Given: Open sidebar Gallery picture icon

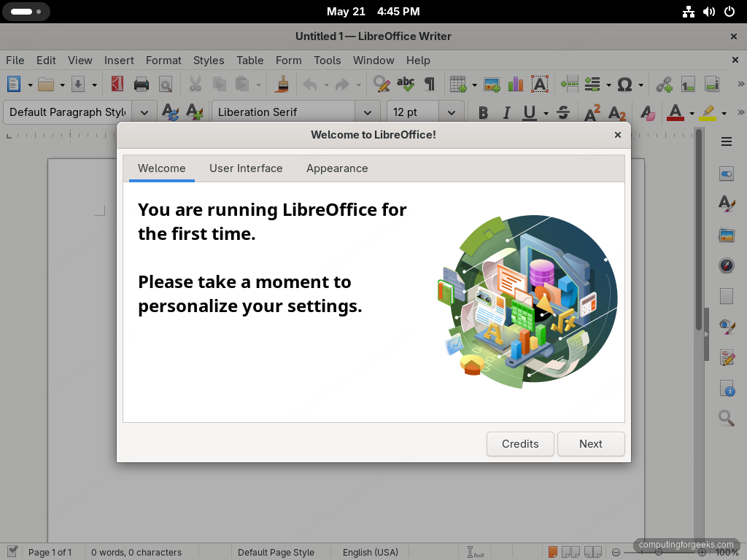Looking at the screenshot, I should (x=726, y=235).
